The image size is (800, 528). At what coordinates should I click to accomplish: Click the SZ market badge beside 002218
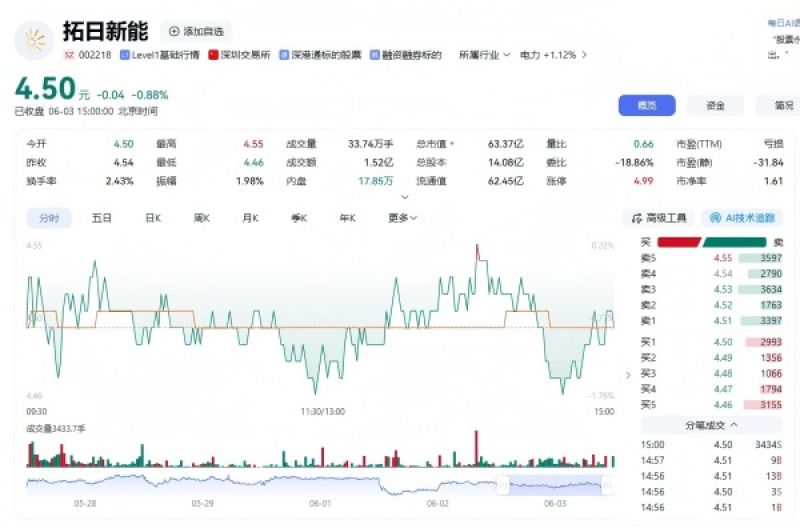tap(69, 55)
